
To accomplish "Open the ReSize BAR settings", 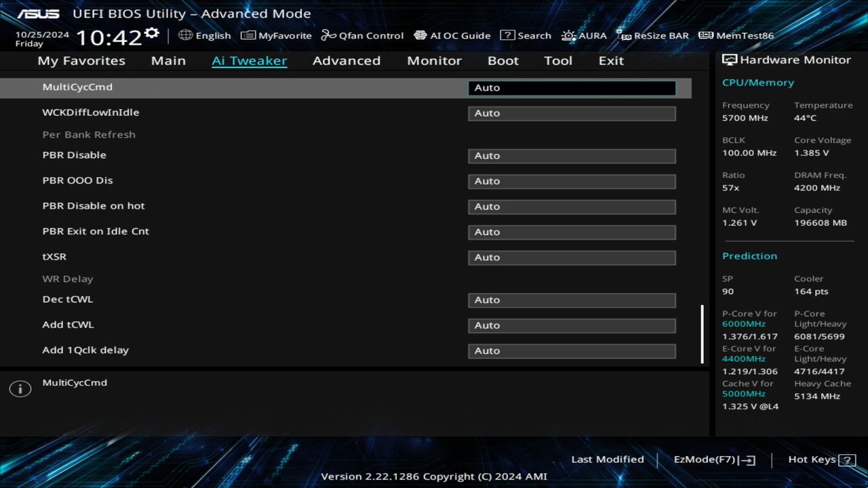I will pos(652,35).
